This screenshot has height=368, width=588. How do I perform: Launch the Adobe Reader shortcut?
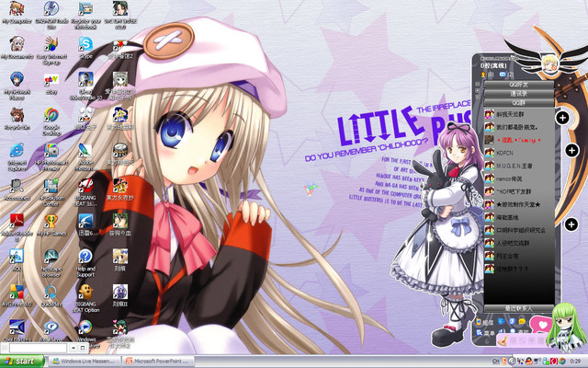pyautogui.click(x=17, y=227)
